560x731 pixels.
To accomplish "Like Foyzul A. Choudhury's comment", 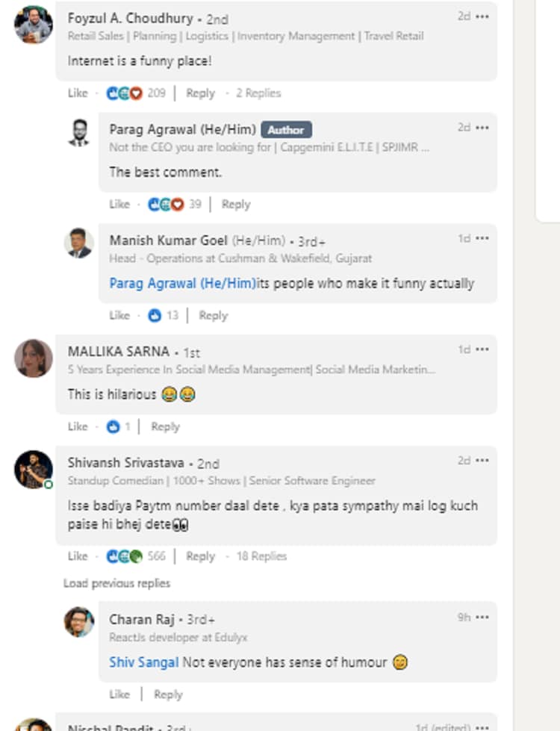I will click(x=78, y=93).
